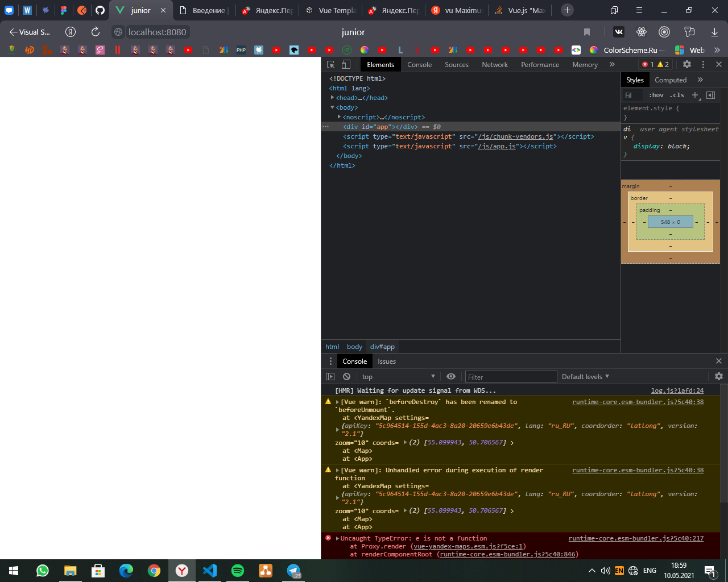Switch to the Vue.js "Max browser tab

(519, 10)
